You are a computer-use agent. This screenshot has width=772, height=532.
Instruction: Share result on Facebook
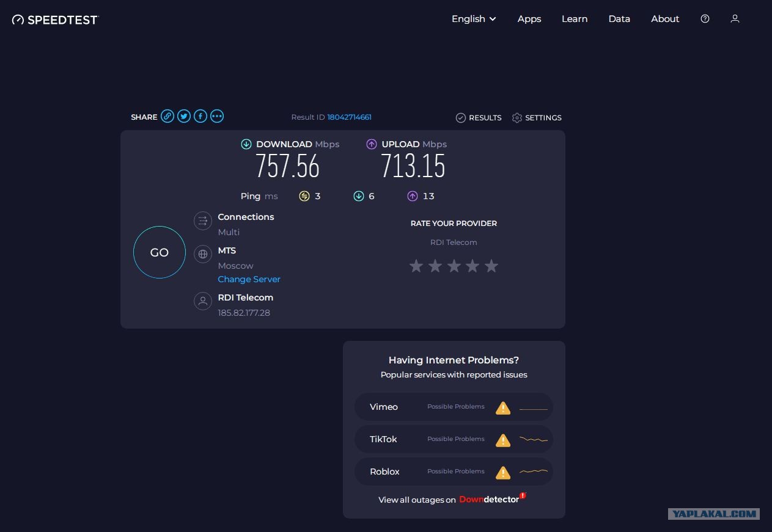200,116
